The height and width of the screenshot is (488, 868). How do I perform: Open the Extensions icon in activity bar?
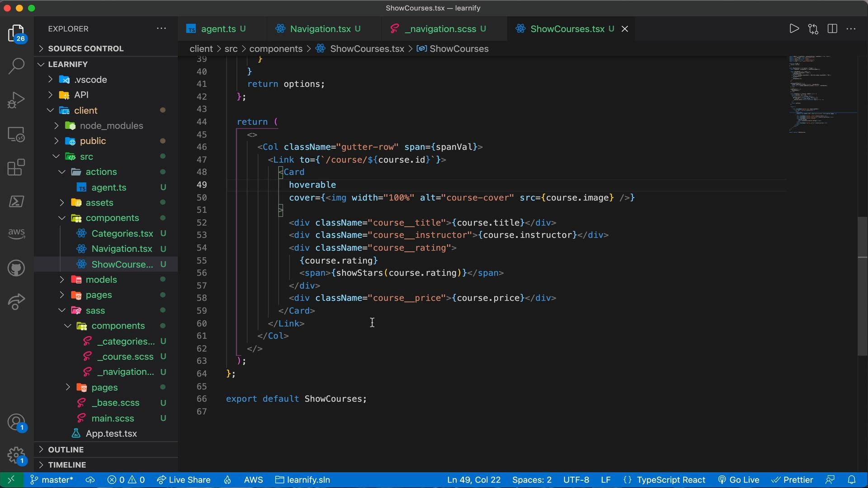16,169
